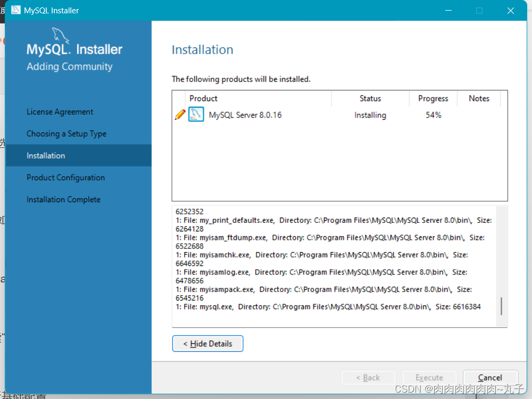Click the 54% progress value
Viewport: 532px width, 399px height.
pyautogui.click(x=433, y=114)
